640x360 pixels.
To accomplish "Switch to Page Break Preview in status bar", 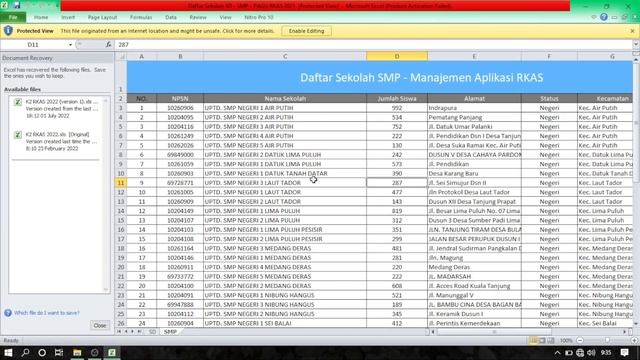I will click(x=551, y=340).
